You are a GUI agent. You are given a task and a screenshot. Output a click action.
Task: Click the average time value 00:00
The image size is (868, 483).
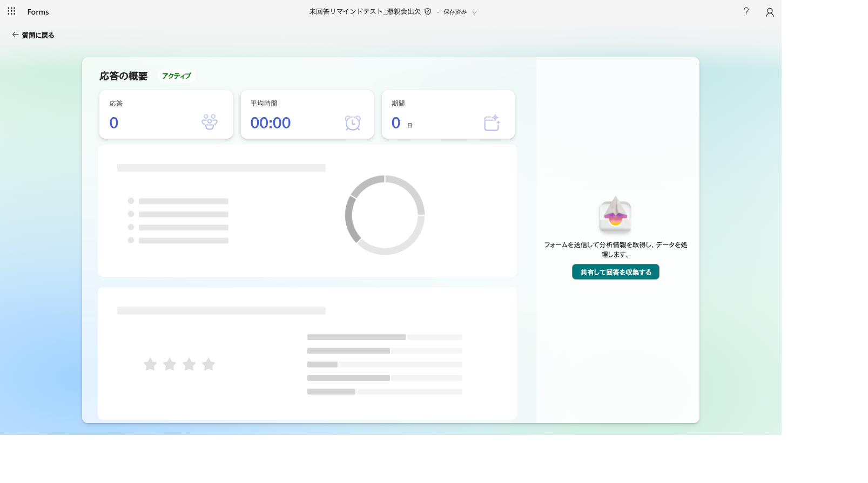click(271, 123)
